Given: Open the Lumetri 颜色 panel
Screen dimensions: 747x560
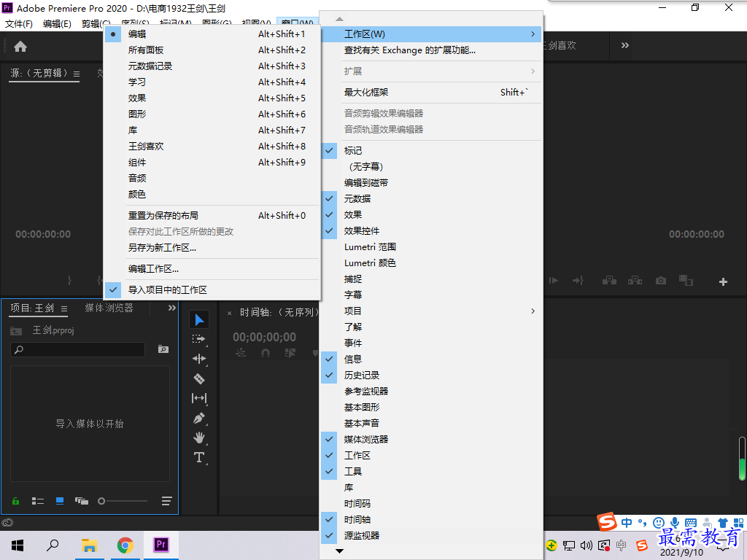Looking at the screenshot, I should (431, 262).
